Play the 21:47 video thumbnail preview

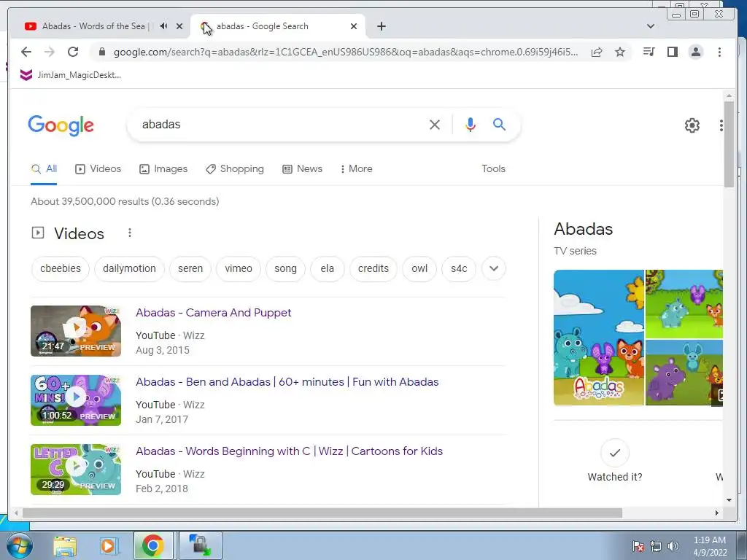[76, 331]
